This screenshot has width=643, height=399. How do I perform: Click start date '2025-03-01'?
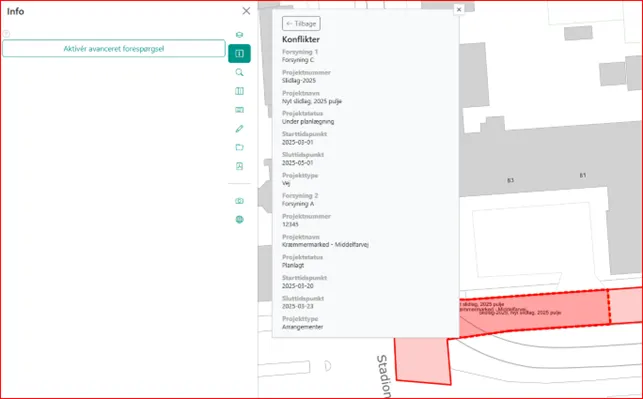[x=297, y=142]
